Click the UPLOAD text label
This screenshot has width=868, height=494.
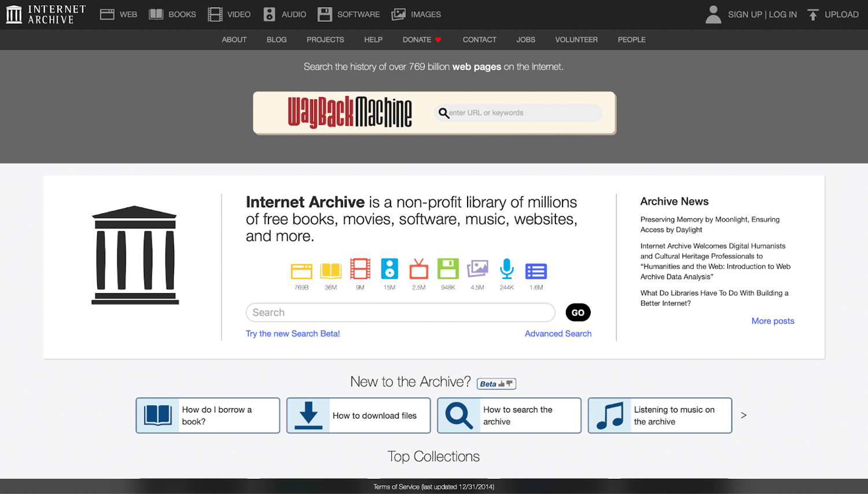click(x=841, y=14)
